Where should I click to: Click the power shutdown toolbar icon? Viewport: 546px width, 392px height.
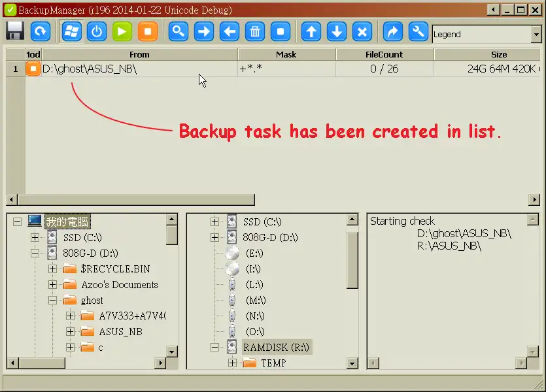pyautogui.click(x=97, y=31)
